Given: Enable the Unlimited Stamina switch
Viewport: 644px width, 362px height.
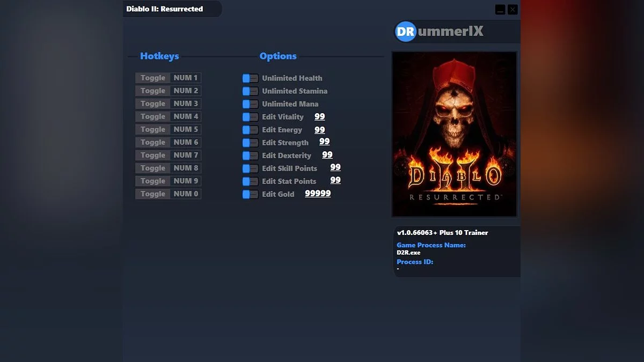Looking at the screenshot, I should (250, 91).
